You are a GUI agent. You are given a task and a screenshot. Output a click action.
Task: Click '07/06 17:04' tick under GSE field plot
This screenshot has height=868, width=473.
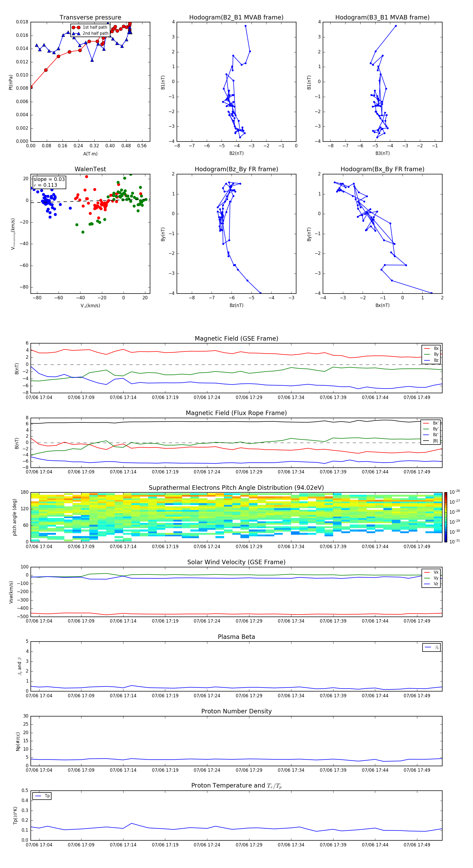click(x=39, y=397)
